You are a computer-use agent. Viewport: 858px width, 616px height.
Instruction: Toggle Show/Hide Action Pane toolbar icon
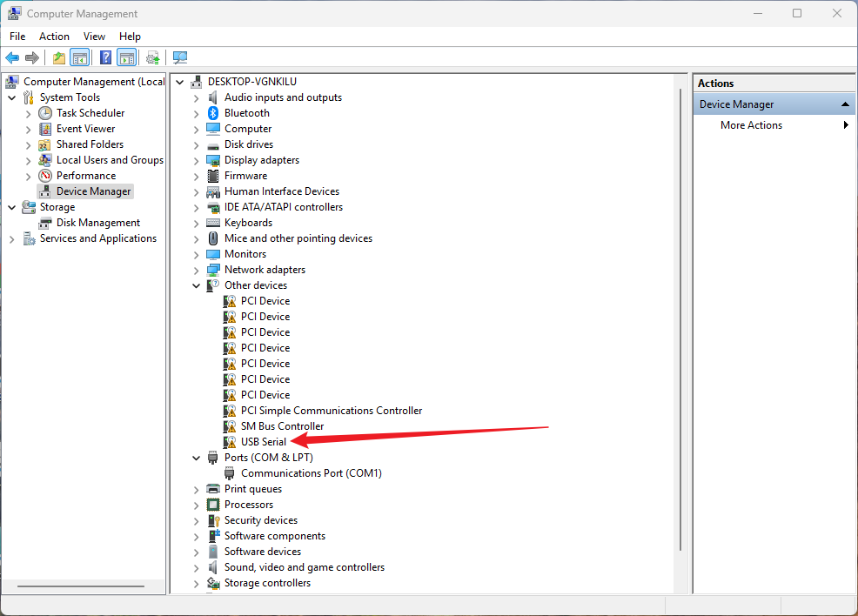tap(126, 57)
